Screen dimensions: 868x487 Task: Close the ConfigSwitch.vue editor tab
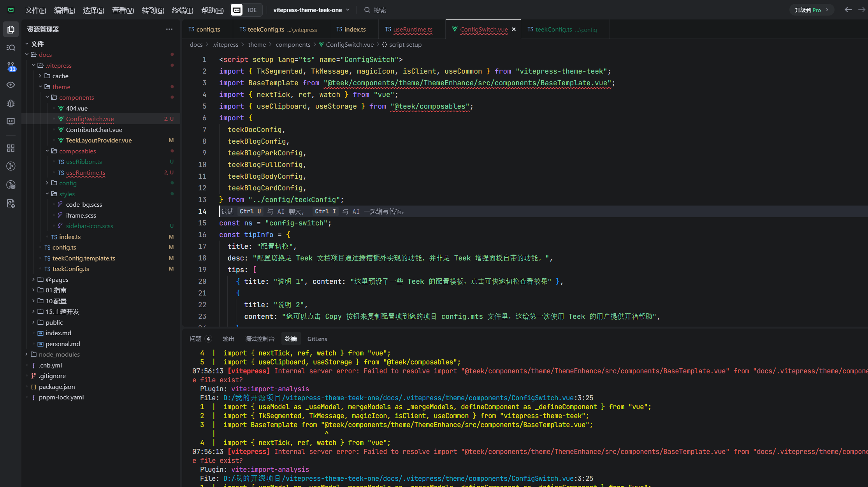[x=514, y=29]
